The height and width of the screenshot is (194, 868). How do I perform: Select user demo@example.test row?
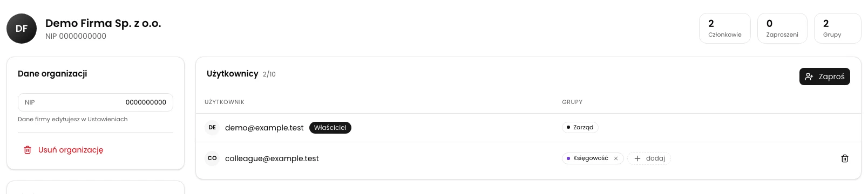click(x=528, y=128)
